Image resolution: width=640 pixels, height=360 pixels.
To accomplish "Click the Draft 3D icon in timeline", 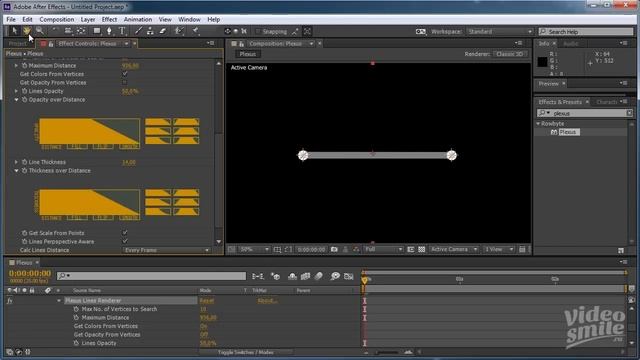I will tap(276, 276).
